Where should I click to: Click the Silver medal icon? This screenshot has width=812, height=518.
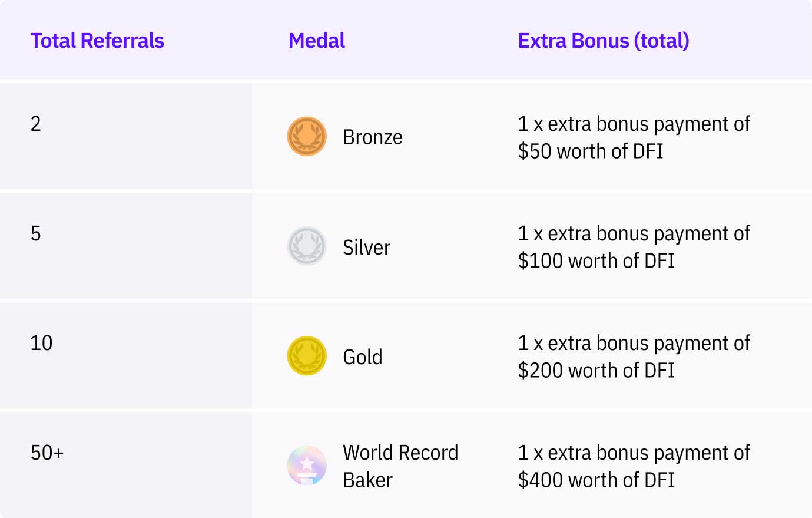(x=307, y=246)
